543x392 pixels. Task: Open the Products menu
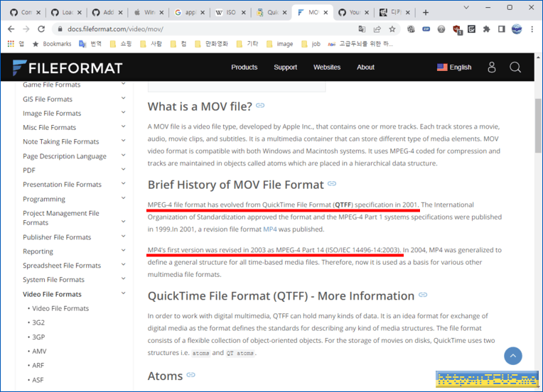pyautogui.click(x=244, y=67)
